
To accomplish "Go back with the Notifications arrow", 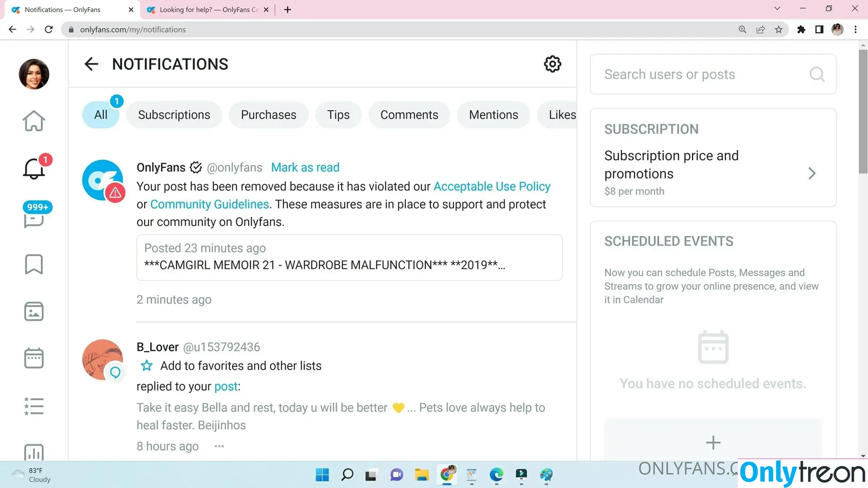I will [91, 64].
